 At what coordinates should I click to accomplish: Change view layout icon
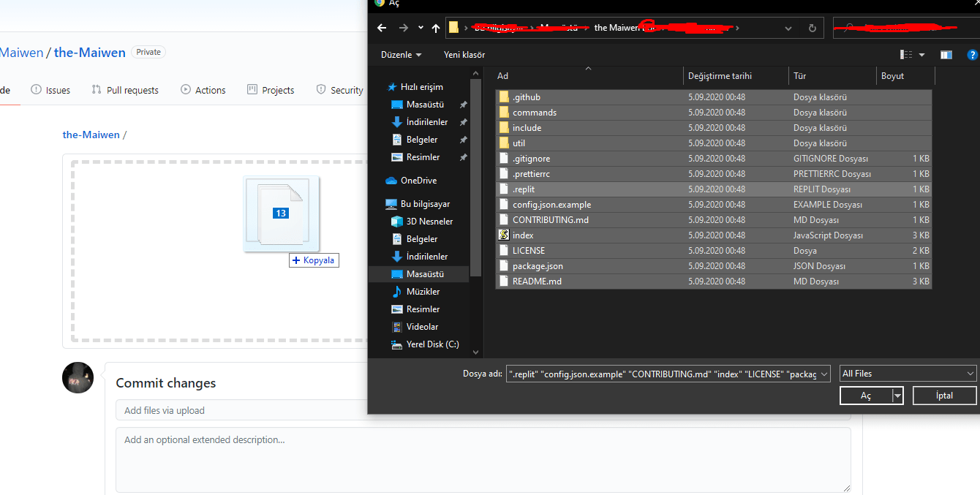906,55
